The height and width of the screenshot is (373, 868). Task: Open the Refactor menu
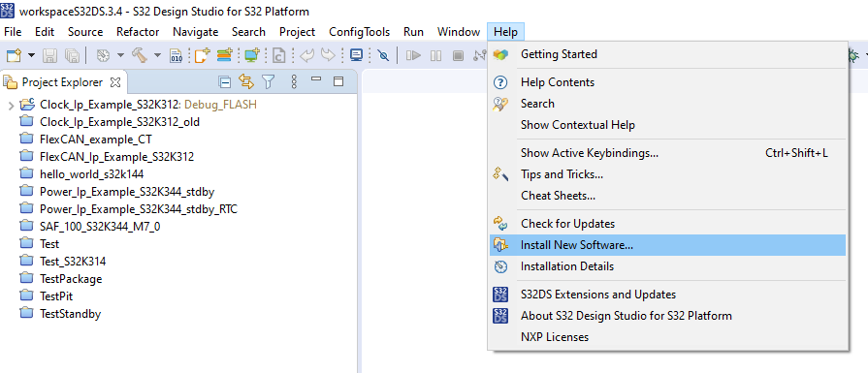(138, 32)
